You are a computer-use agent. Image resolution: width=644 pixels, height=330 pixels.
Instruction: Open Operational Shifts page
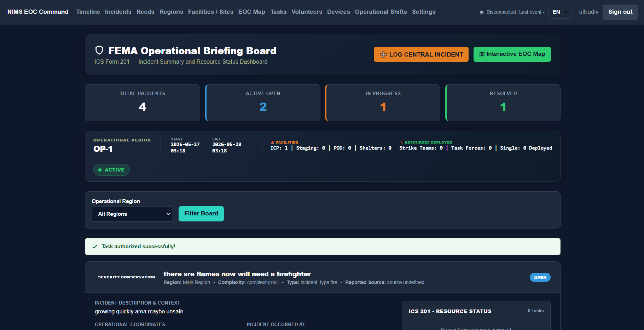381,12
